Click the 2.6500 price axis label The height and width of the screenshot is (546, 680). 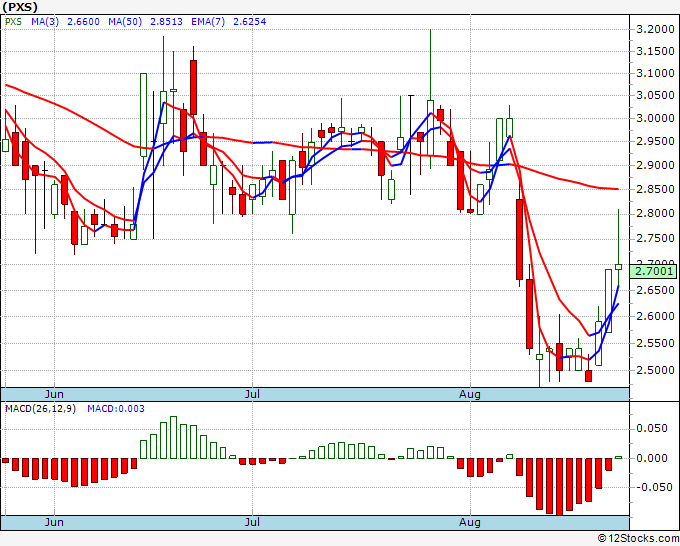(x=655, y=290)
